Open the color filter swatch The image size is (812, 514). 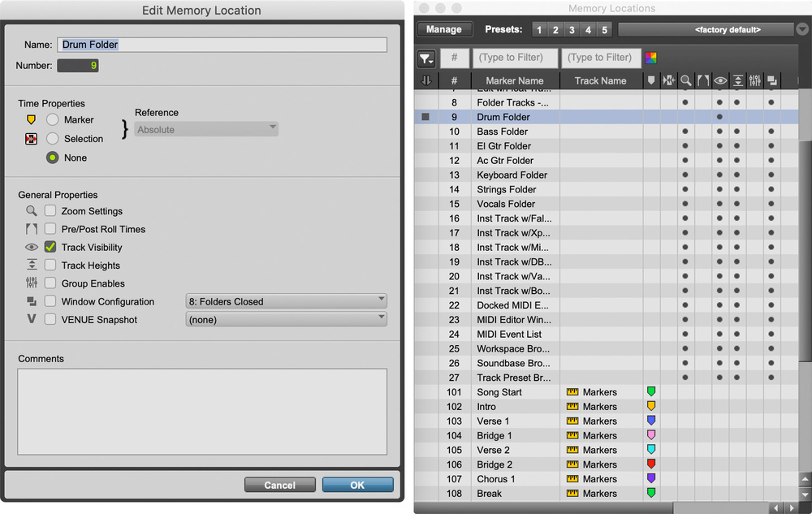(651, 58)
